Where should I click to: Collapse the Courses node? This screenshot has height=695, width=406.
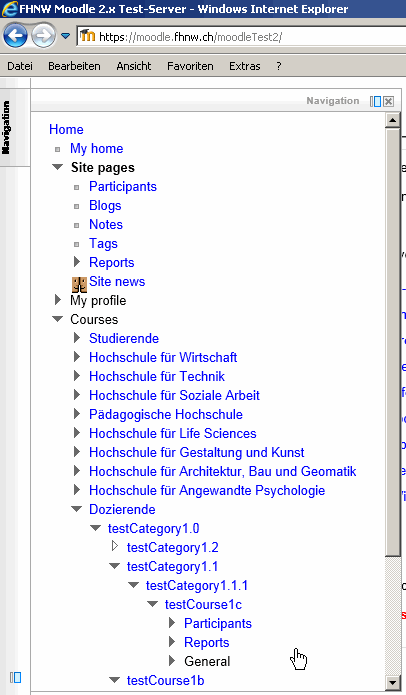pos(58,319)
